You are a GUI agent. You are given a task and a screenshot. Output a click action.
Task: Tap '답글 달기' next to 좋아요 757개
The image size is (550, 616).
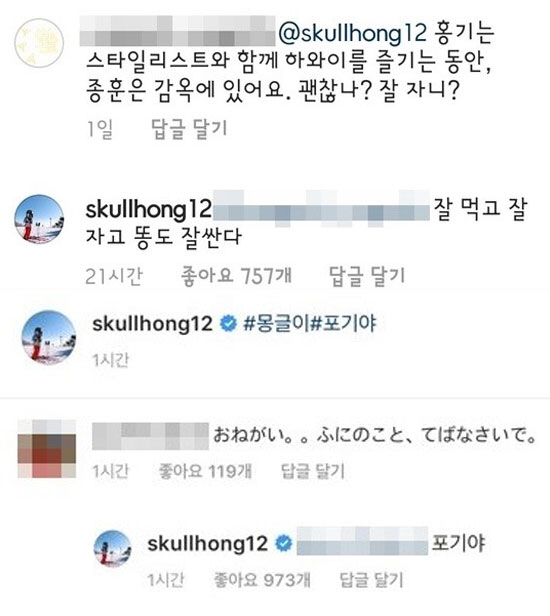[x=367, y=275]
